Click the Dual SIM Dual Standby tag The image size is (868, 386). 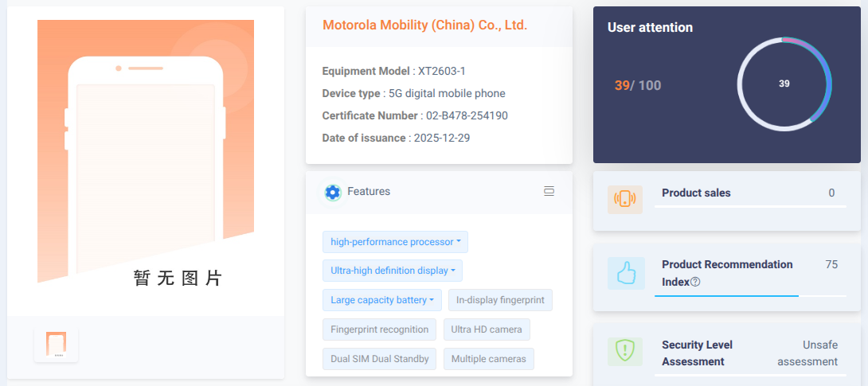pos(380,359)
